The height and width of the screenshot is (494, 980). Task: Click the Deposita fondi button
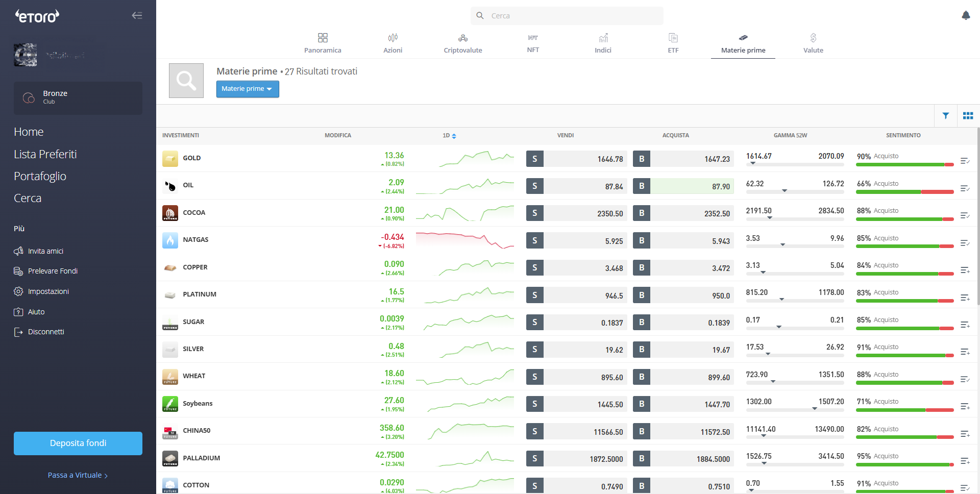tap(78, 443)
